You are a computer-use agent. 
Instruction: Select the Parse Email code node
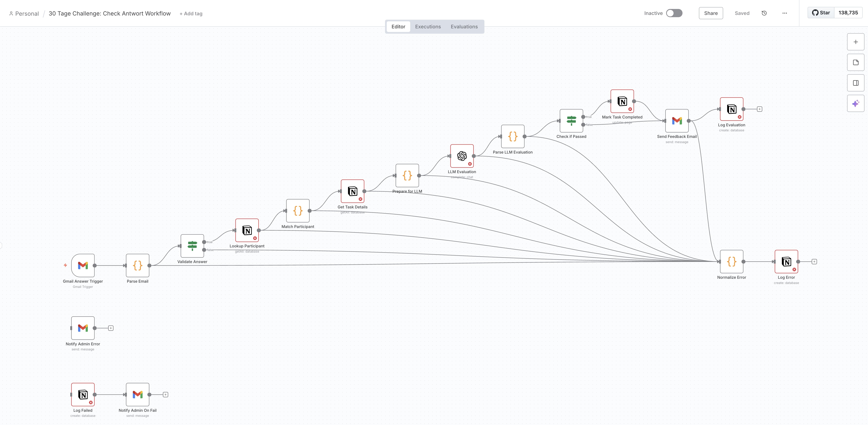(137, 265)
